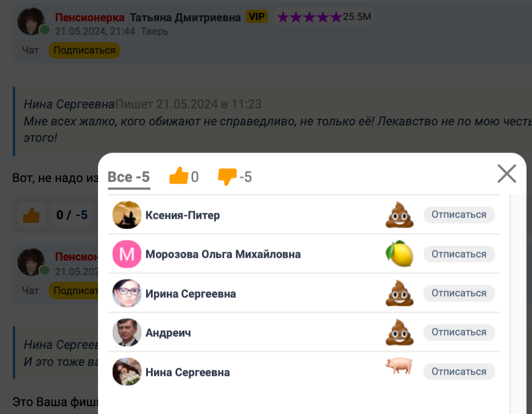Image resolution: width=532 pixels, height=414 pixels.
Task: Open the pink M avatar of Морозова
Action: 127,254
